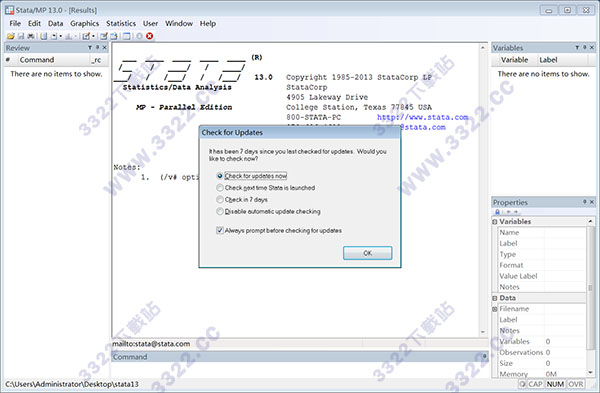Click the Graph window toolbar icon
This screenshot has height=393, width=600.
click(68, 36)
